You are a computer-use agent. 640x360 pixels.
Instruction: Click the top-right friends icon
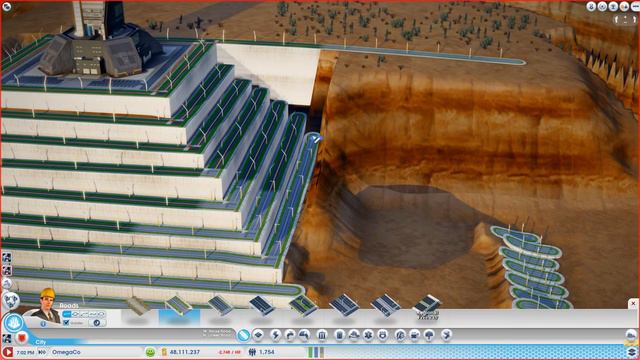click(x=624, y=6)
